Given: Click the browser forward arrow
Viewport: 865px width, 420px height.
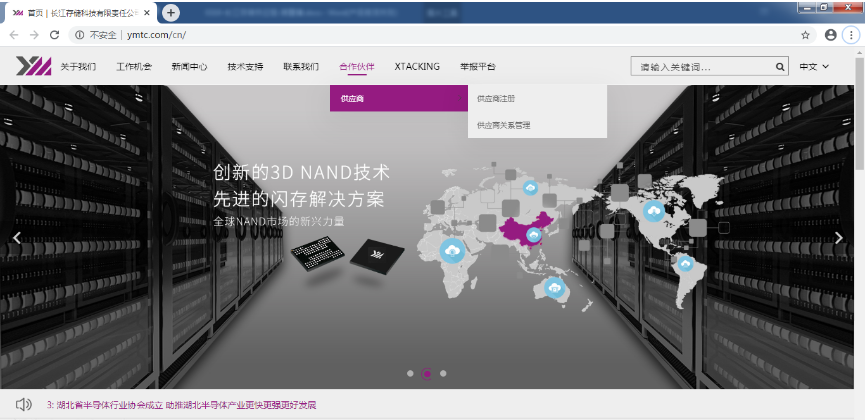Looking at the screenshot, I should coord(34,35).
